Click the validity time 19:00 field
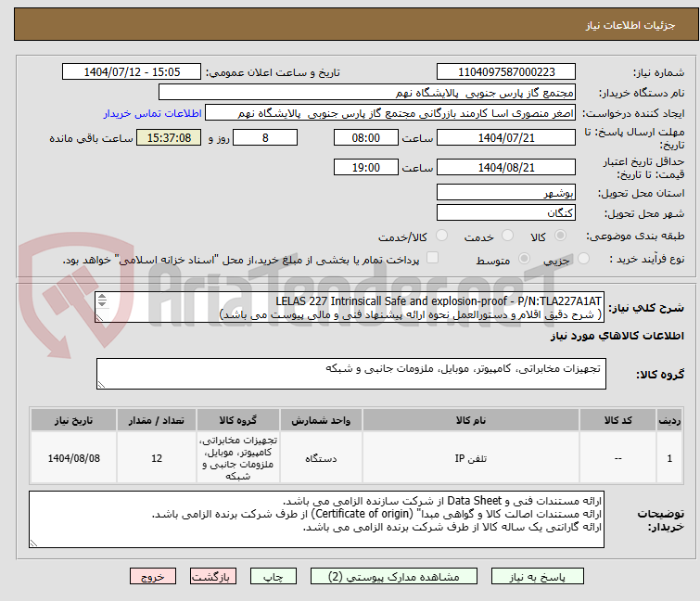Image resolution: width=700 pixels, height=601 pixels. click(365, 167)
